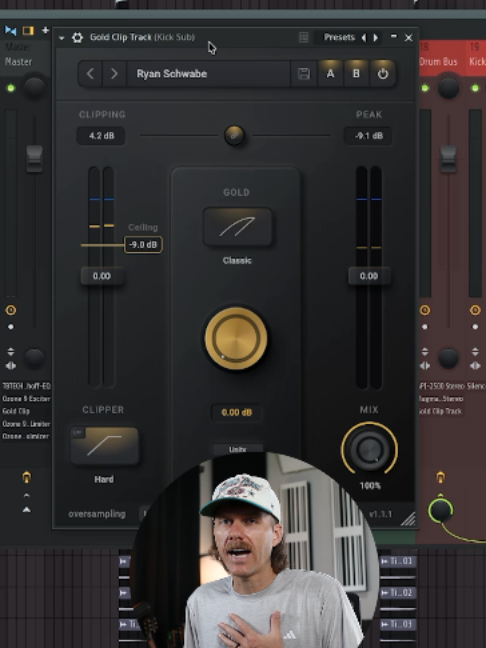The image size is (486, 648).
Task: Select Gold Clip Track in Drum Bus slots
Action: (441, 411)
